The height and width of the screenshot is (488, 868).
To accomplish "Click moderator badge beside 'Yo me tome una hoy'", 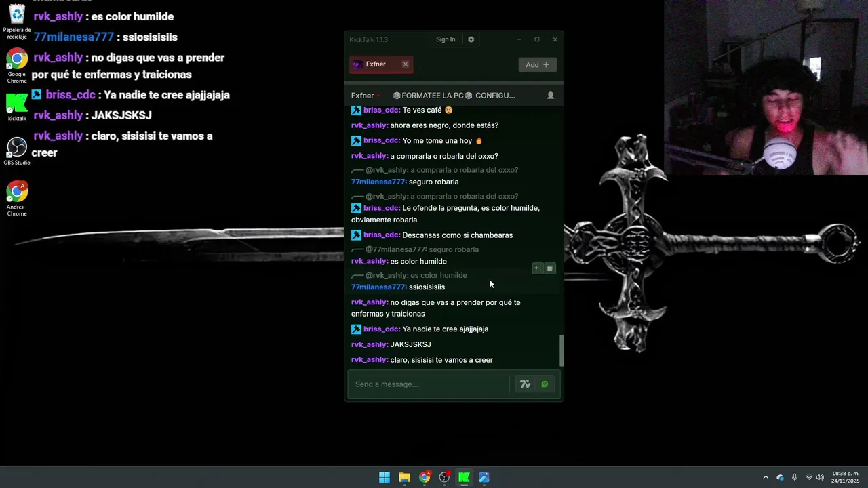I will coord(356,141).
